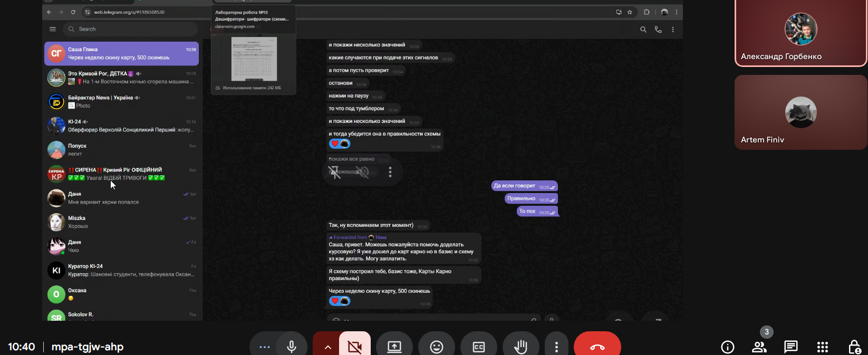Bookmark this page with the star

pos(630,12)
